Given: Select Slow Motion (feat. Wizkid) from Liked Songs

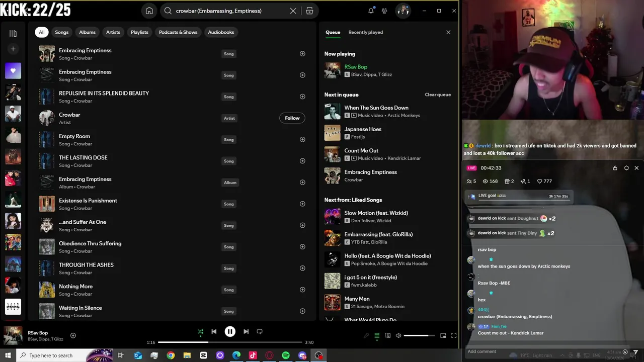Looking at the screenshot, I should [x=388, y=217].
